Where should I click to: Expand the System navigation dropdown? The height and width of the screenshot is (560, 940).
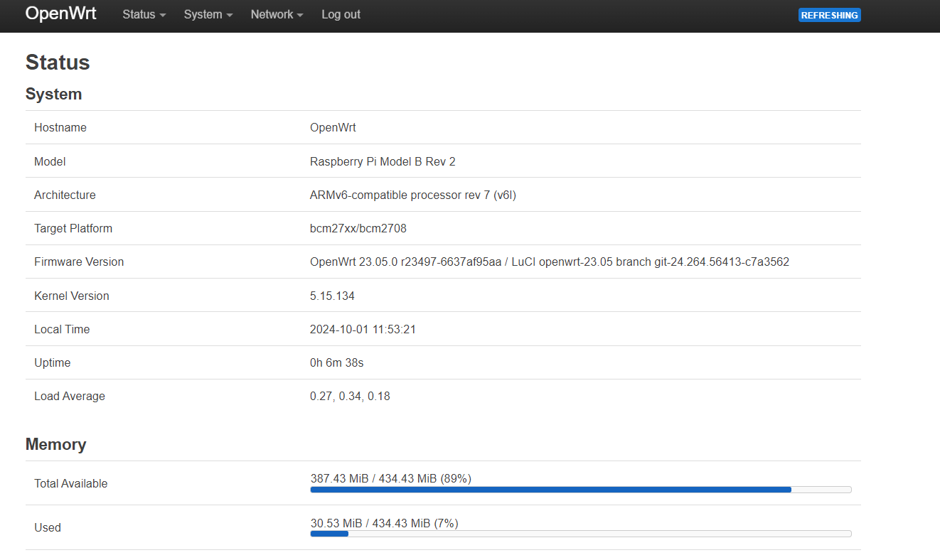click(207, 14)
